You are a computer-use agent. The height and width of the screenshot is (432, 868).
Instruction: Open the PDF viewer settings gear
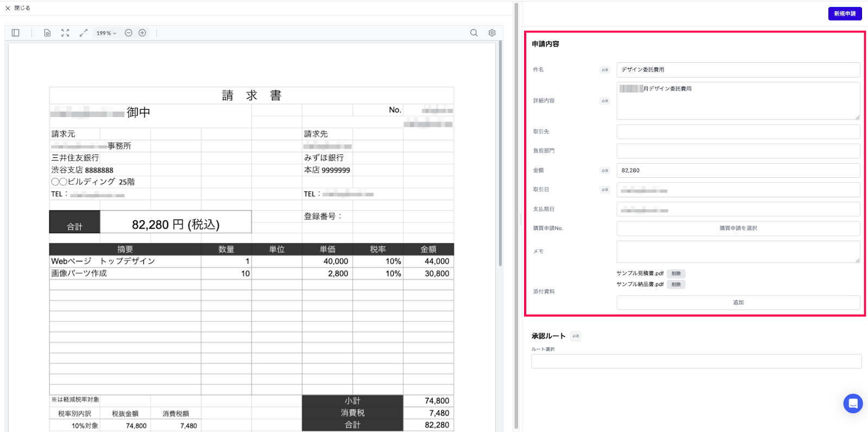point(492,33)
